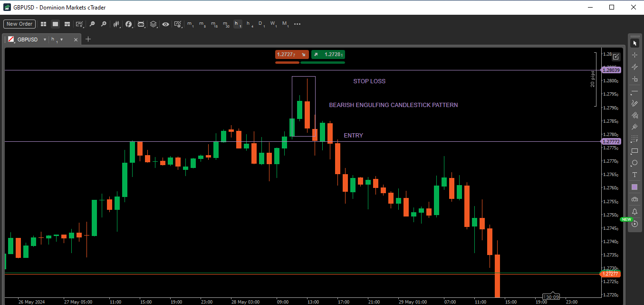The width and height of the screenshot is (644, 305).
Task: Click the buy button at 1.2728
Action: [x=327, y=54]
